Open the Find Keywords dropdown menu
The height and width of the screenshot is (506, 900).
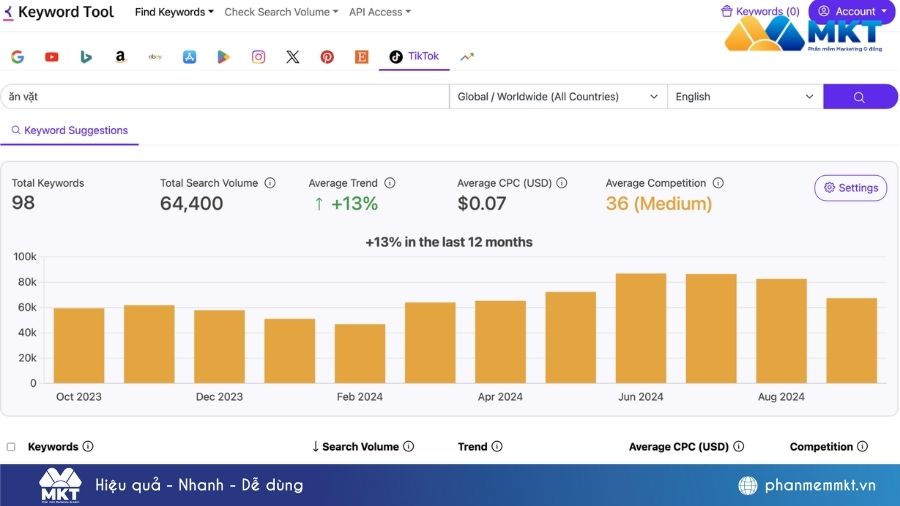point(175,12)
